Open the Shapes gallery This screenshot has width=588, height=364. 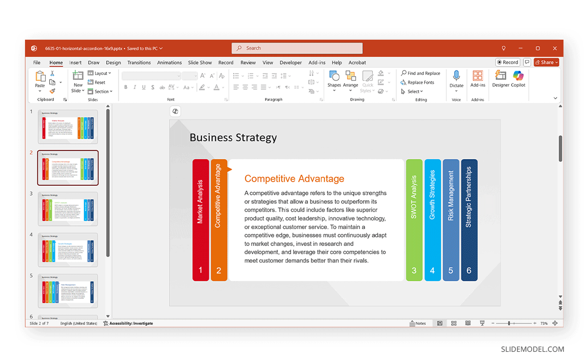point(334,78)
